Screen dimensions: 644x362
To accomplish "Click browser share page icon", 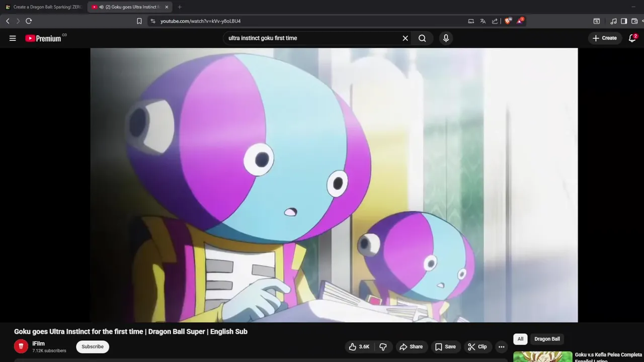I will click(495, 21).
